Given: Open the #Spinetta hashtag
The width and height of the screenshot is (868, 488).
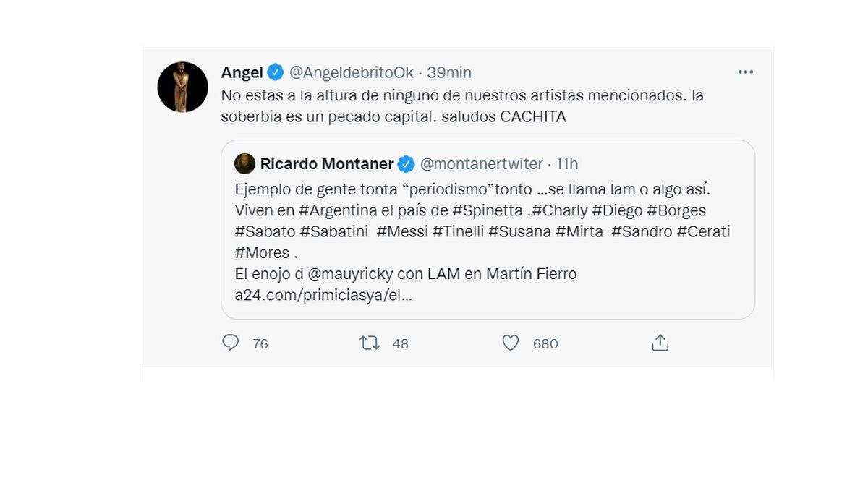Looking at the screenshot, I should (x=485, y=211).
